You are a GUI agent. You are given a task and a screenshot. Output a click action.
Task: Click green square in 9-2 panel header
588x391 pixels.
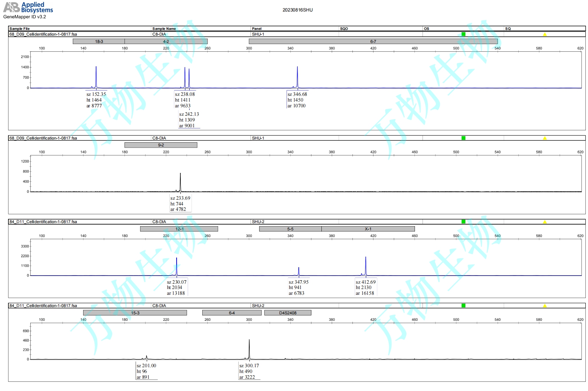[463, 138]
